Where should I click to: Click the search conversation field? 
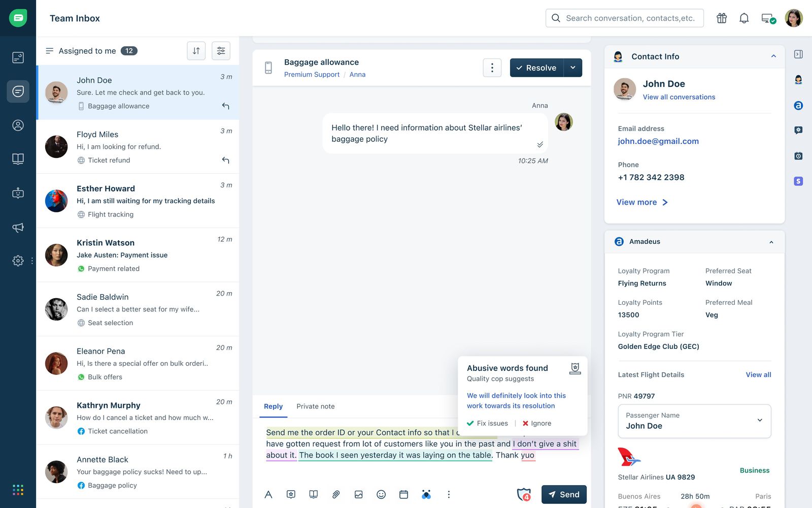(625, 18)
